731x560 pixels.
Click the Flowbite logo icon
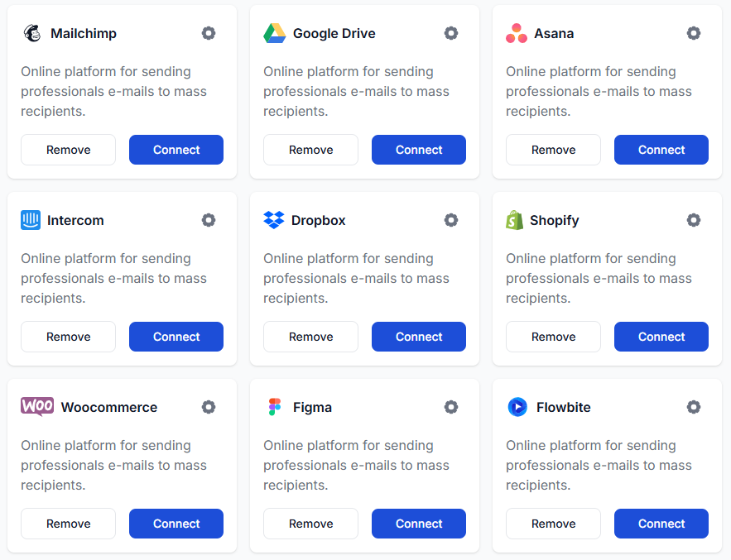517,407
